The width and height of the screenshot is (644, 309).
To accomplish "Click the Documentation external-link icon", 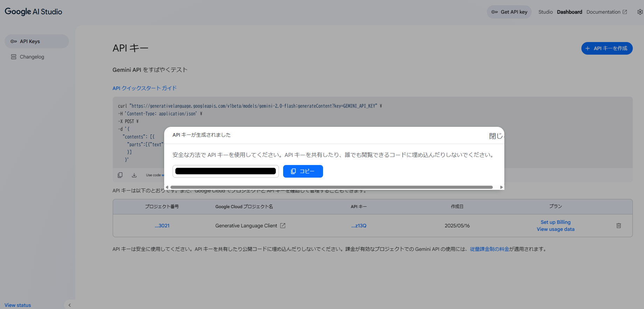I will [x=625, y=12].
